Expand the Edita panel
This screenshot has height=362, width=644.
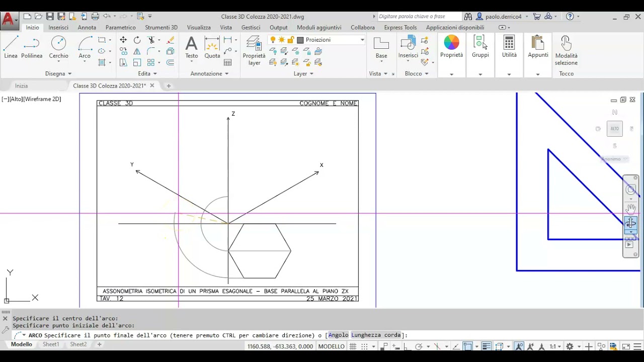147,73
